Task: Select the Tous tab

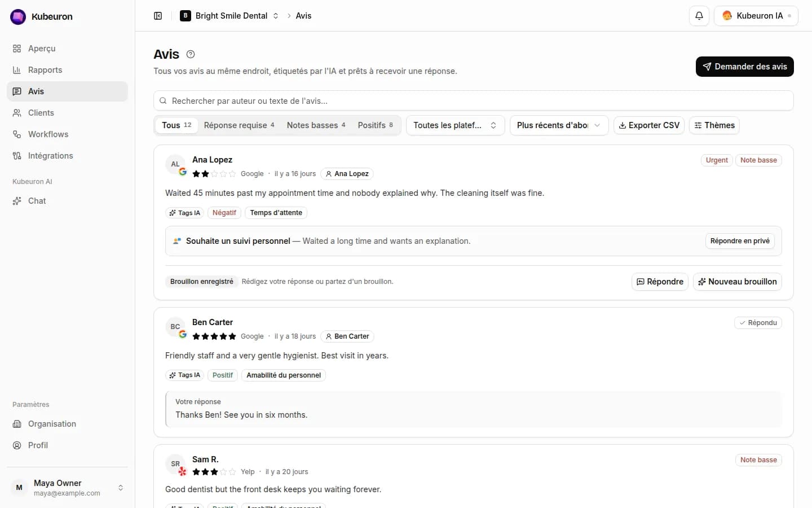Action: pos(176,125)
